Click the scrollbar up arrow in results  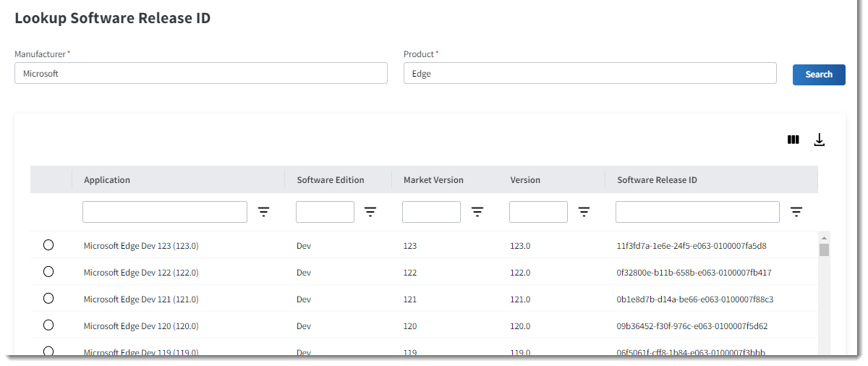824,237
